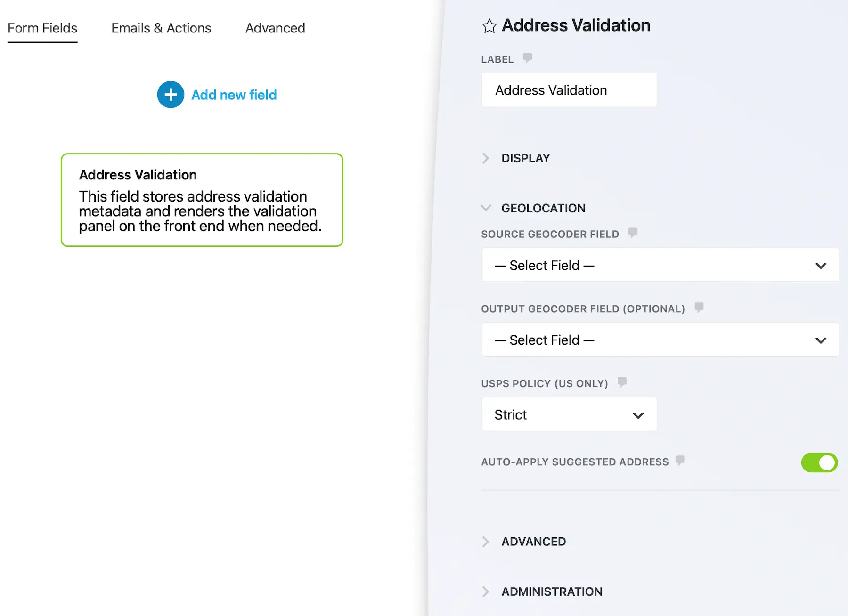The image size is (848, 616).
Task: Open the USPS Policy Strict dropdown
Action: coord(569,414)
